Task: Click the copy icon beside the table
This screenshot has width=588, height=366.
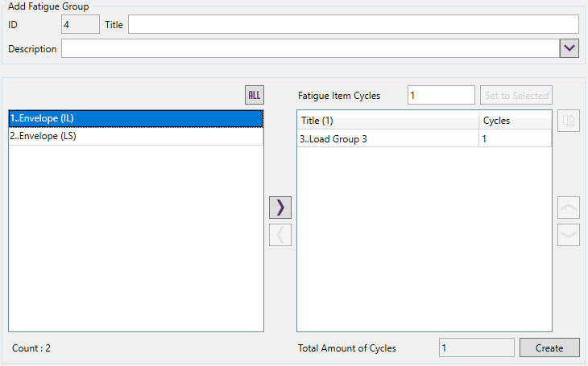Action: coord(568,121)
